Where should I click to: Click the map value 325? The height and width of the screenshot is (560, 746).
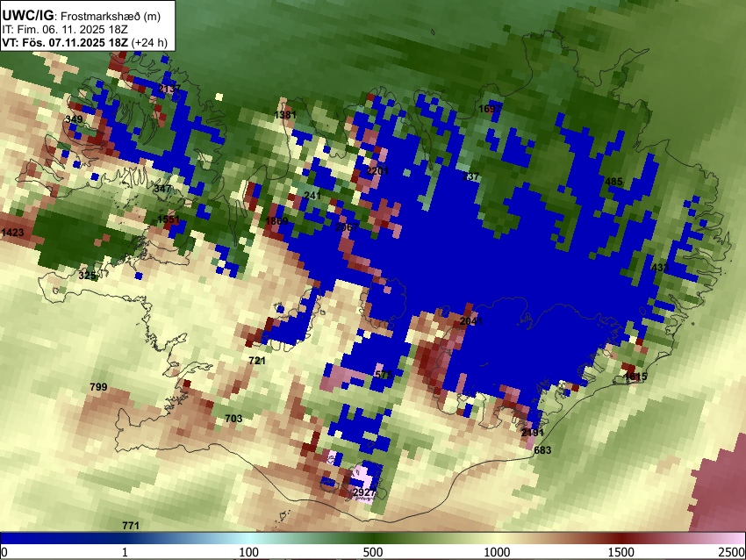pyautogui.click(x=87, y=276)
